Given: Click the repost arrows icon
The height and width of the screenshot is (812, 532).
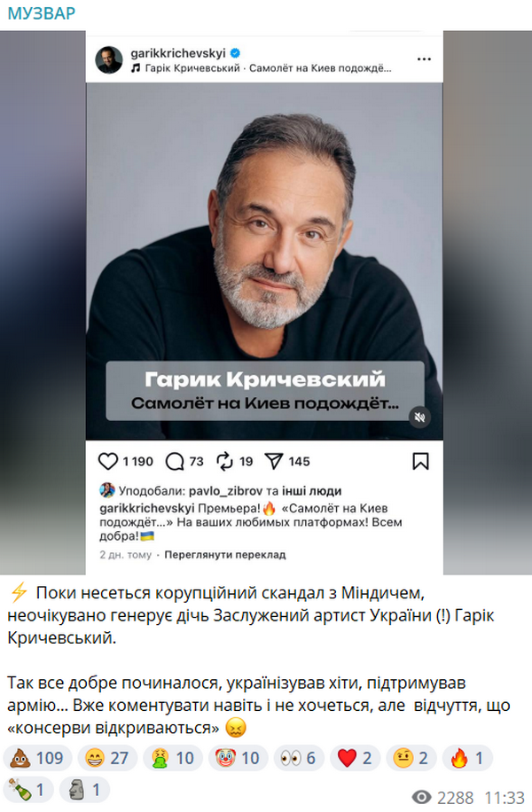Looking at the screenshot, I should coord(225,461).
